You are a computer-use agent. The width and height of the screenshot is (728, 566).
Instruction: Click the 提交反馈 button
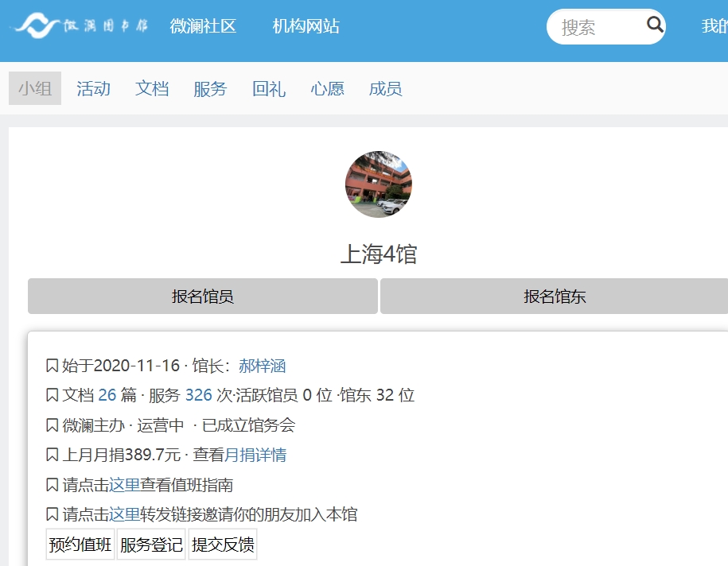coord(223,545)
